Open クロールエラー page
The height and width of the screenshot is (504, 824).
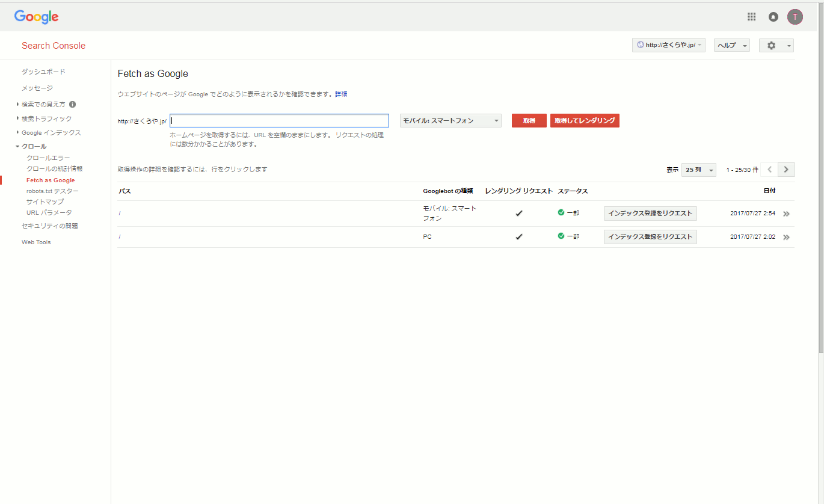[x=48, y=158]
